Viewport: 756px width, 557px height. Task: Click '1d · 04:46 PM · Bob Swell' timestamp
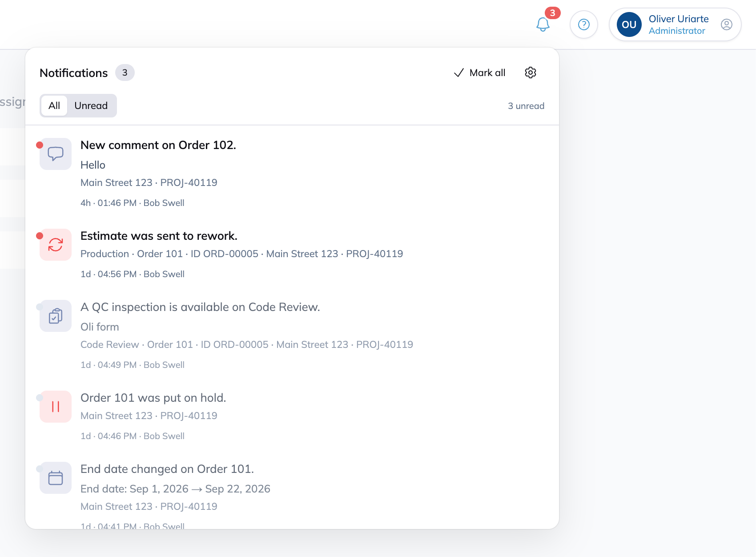tap(133, 436)
